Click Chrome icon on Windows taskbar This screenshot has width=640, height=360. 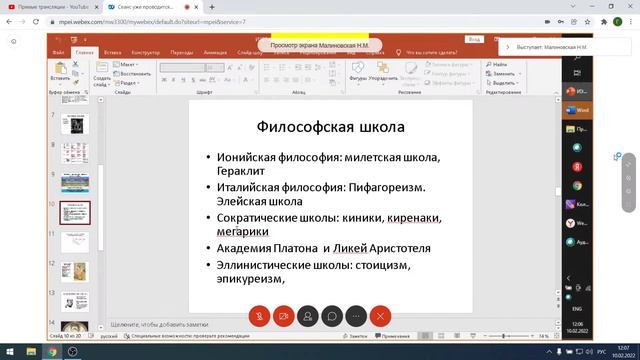52,352
